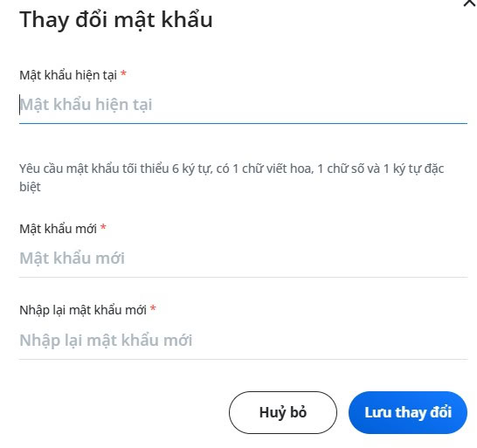Click the Mật khẩu hiện tại label

[68, 75]
